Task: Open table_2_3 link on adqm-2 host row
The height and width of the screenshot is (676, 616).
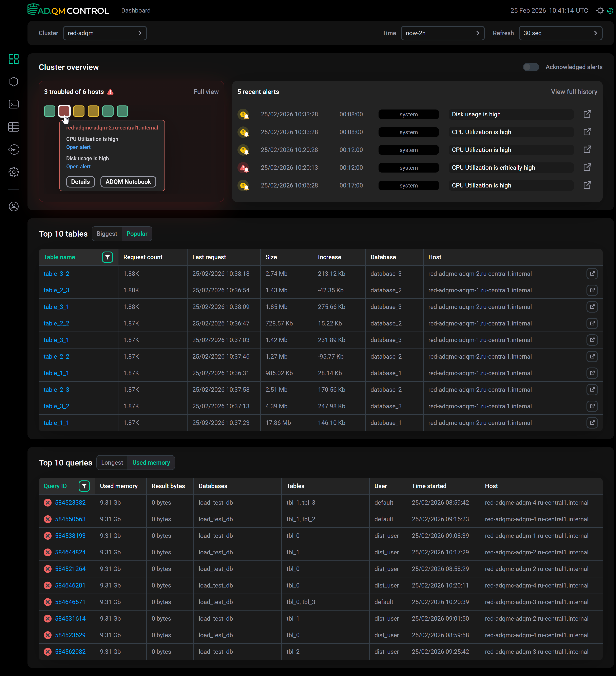Action: [56, 390]
